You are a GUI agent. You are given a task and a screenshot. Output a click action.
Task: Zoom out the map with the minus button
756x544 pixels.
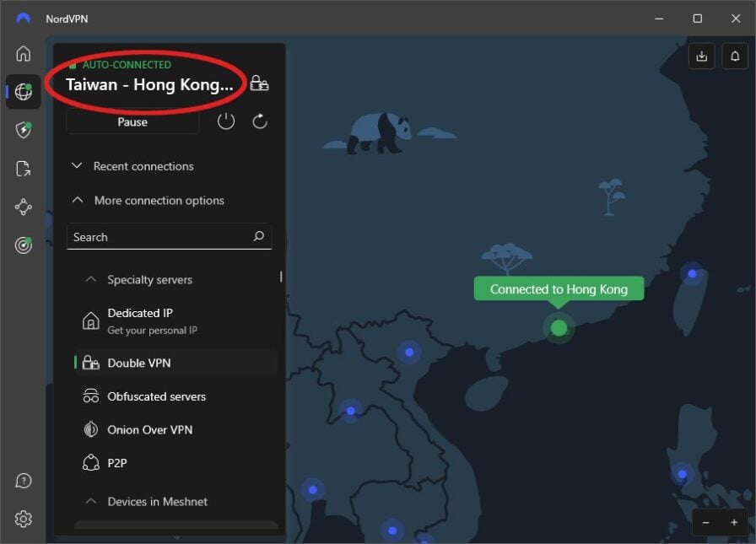706,522
